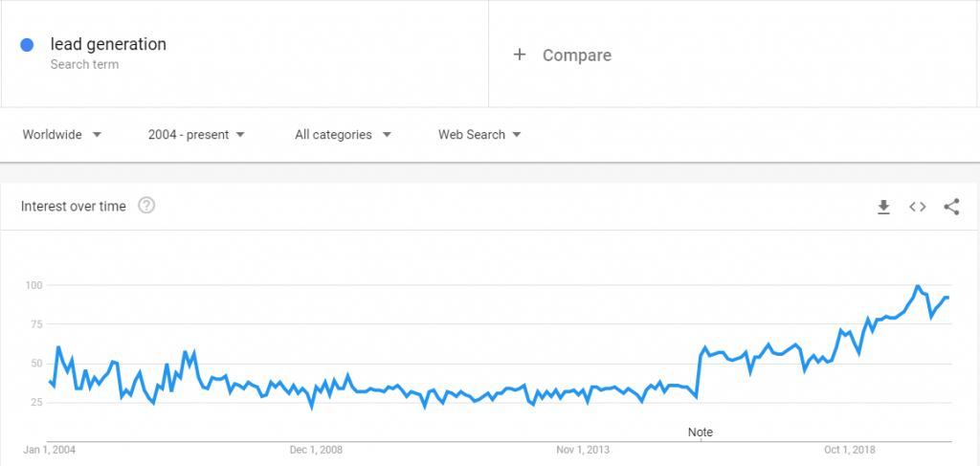The width and height of the screenshot is (980, 466).
Task: Open the embed code icon
Action: pyautogui.click(x=917, y=207)
